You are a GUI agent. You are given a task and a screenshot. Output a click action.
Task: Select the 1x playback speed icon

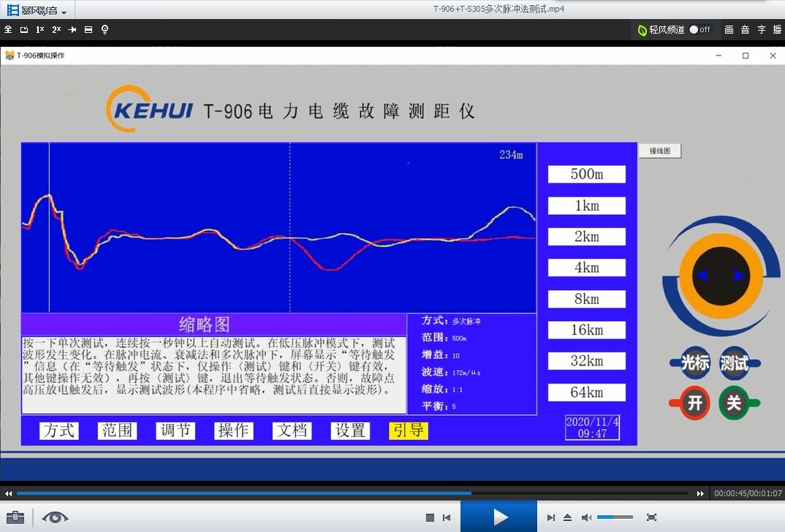click(40, 30)
